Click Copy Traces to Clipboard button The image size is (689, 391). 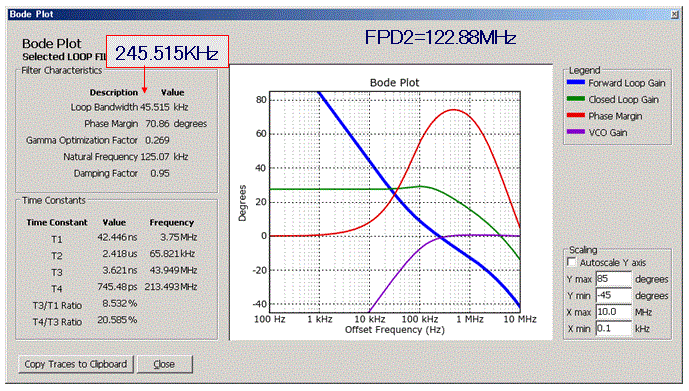(76, 364)
